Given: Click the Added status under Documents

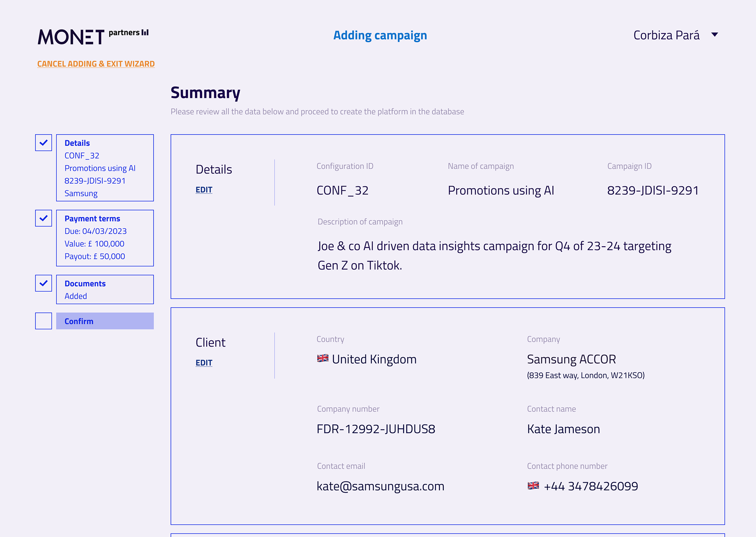Looking at the screenshot, I should click(x=76, y=296).
